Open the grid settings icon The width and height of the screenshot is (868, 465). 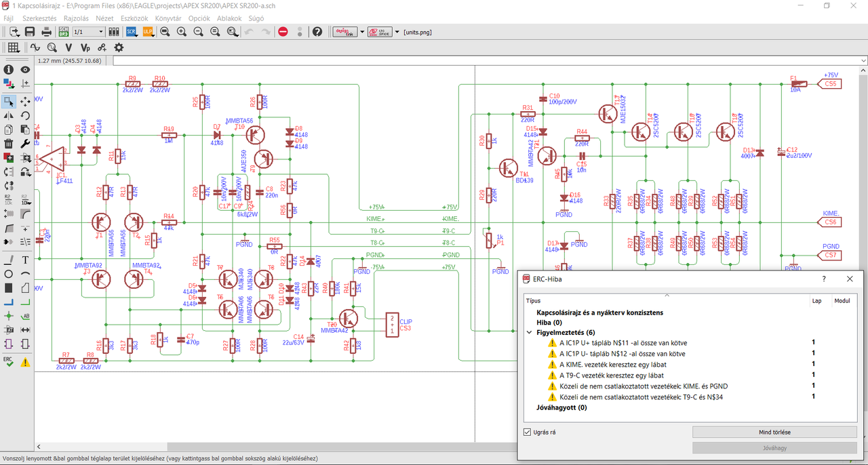click(x=13, y=47)
